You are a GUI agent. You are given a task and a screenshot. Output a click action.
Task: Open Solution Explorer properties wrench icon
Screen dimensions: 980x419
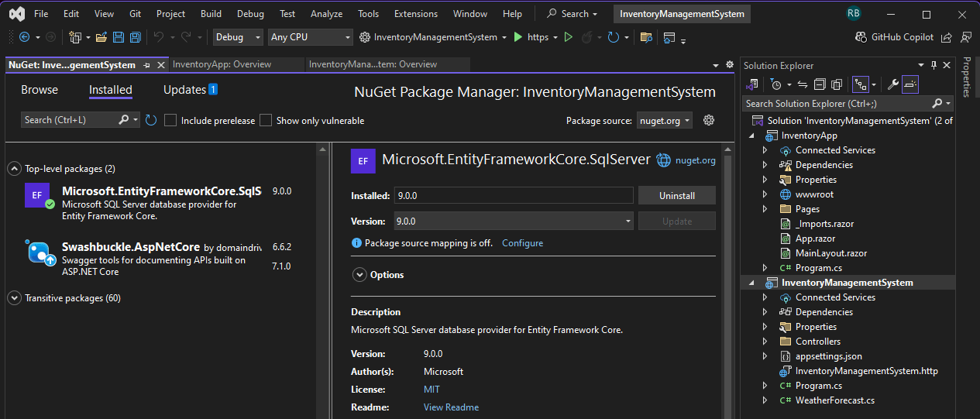click(892, 84)
